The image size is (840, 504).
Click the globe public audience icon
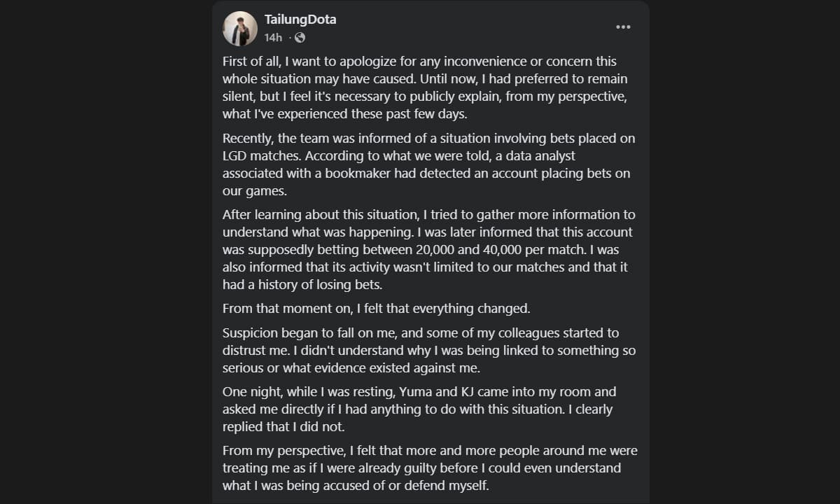pyautogui.click(x=300, y=37)
